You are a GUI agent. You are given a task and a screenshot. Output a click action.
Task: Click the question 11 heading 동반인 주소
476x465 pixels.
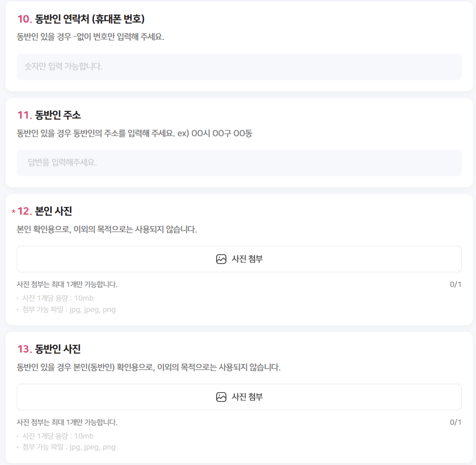(x=55, y=115)
